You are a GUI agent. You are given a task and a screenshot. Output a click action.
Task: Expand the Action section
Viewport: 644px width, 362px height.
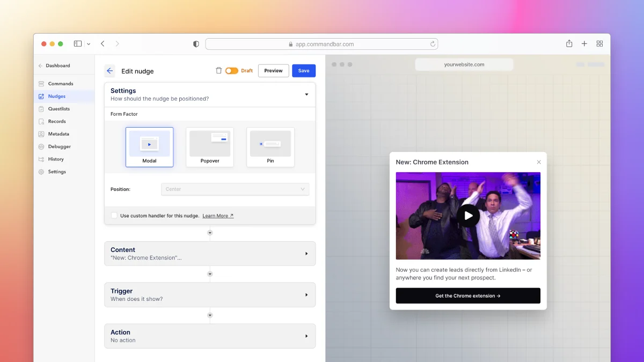pos(210,336)
